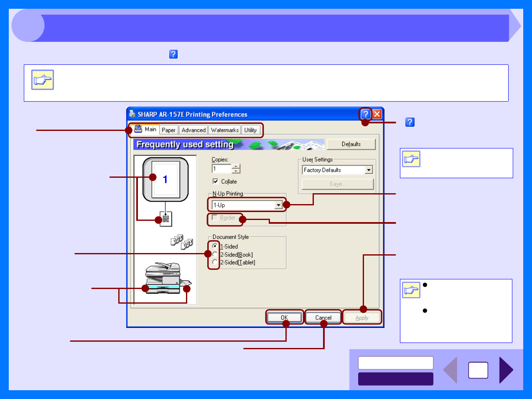Select 2-Sided[Book] option

pos(215,254)
